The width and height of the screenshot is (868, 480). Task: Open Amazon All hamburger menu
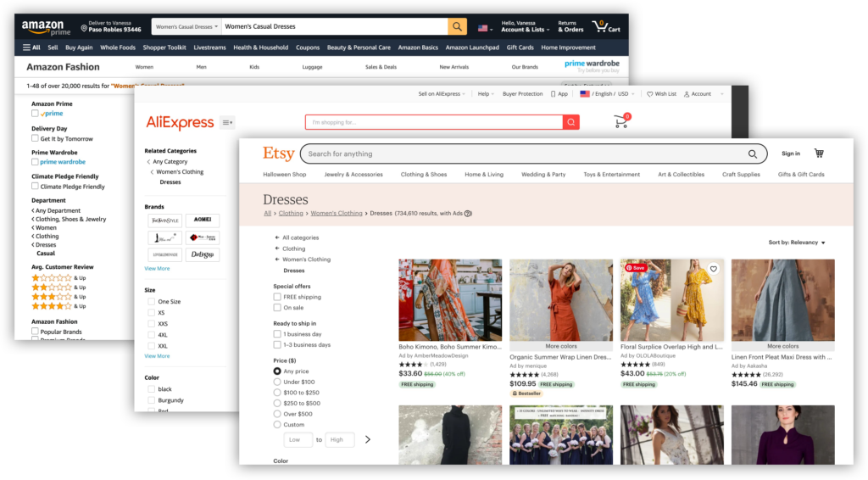click(x=31, y=47)
